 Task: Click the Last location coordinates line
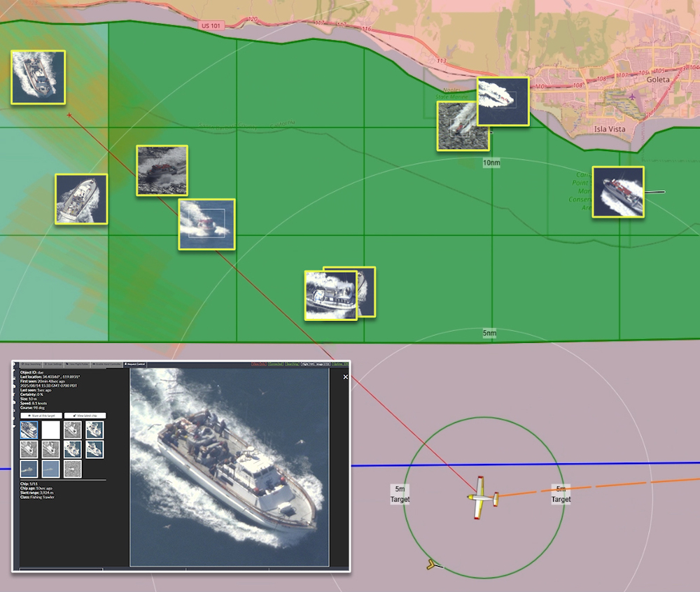point(50,377)
